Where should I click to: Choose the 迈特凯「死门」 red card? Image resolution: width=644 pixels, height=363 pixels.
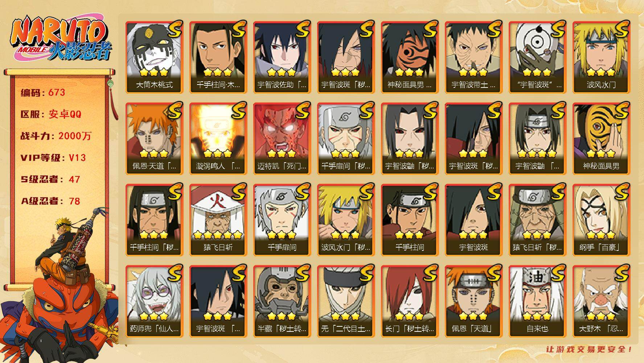pos(282,139)
